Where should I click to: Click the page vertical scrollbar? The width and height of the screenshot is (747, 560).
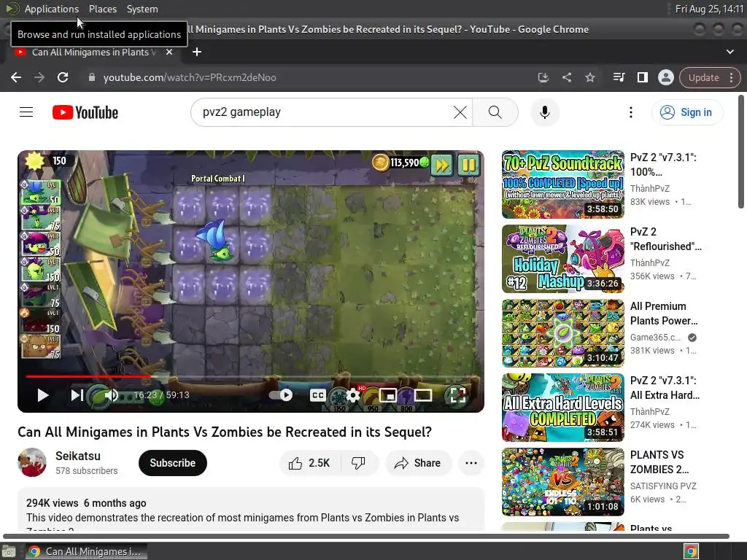click(741, 152)
